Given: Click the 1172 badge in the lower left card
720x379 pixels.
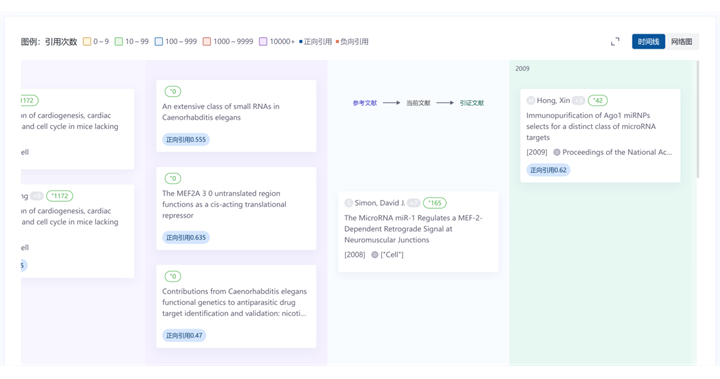Looking at the screenshot, I should pyautogui.click(x=59, y=196).
